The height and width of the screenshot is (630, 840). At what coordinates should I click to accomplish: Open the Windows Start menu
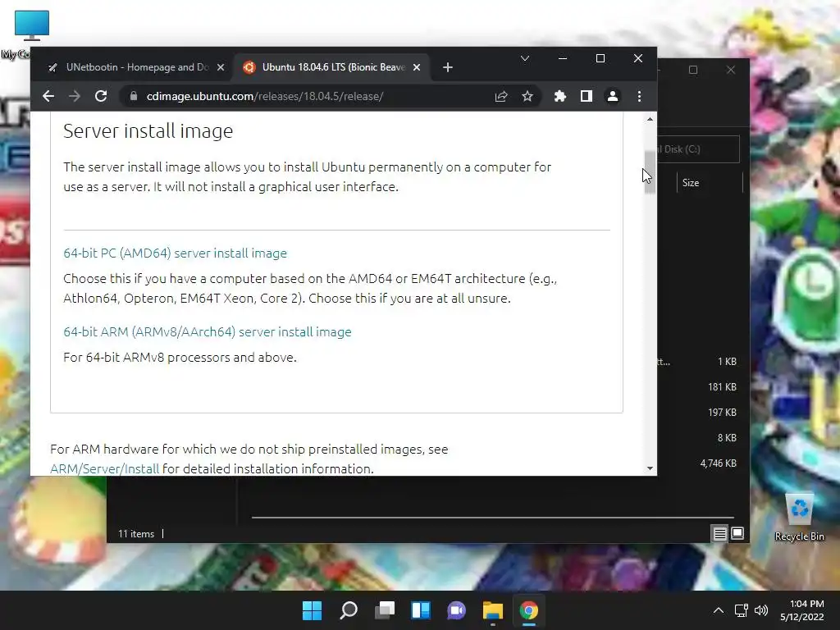point(313,610)
